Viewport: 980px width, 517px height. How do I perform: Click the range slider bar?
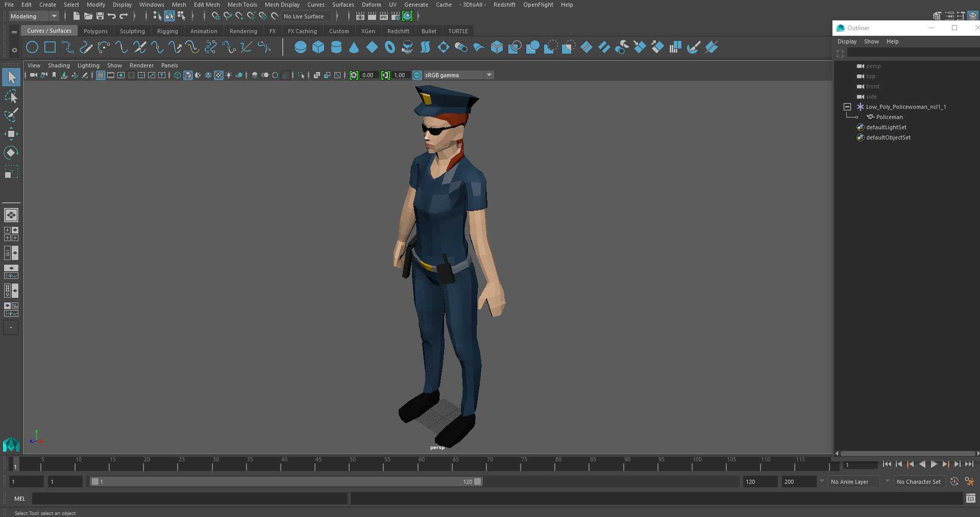(286, 481)
